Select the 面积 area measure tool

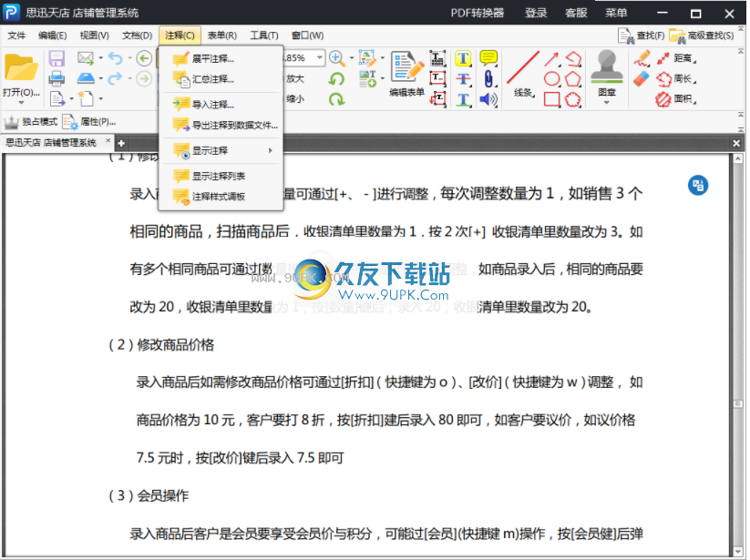[676, 99]
